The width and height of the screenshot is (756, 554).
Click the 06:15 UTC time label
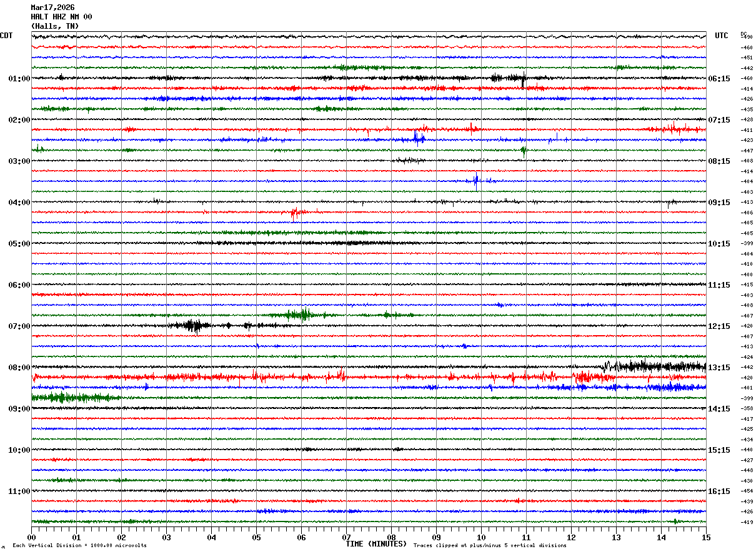pyautogui.click(x=719, y=78)
